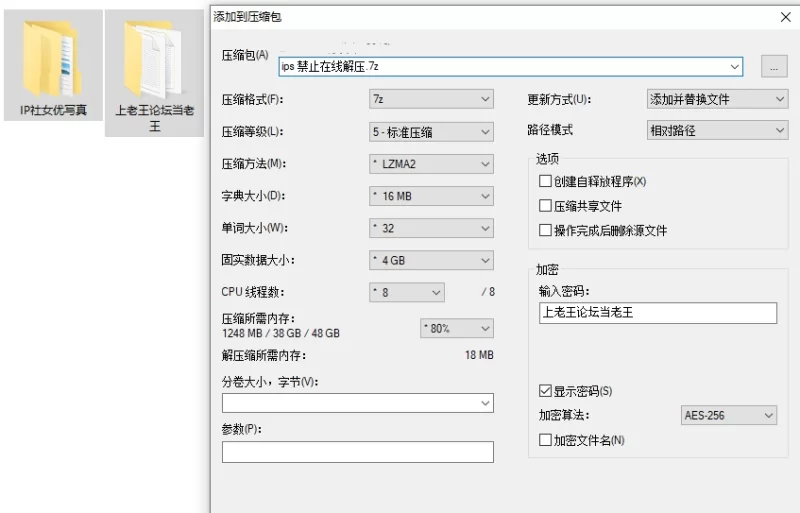The image size is (800, 513).
Task: Click the 压缩包 archive name field
Action: 511,67
